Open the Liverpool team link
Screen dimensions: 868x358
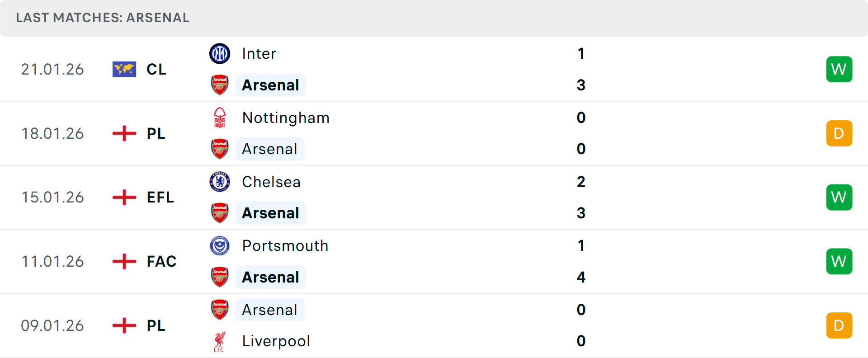276,341
